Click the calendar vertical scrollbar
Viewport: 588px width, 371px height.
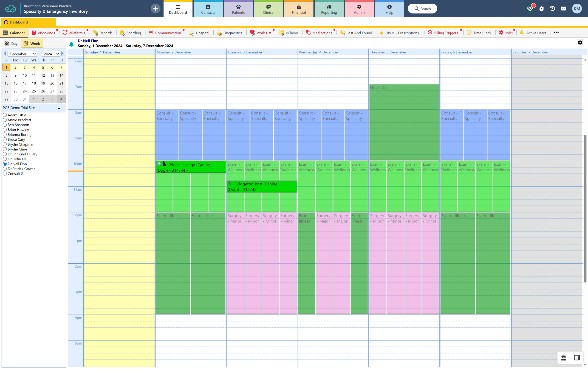coord(585,209)
